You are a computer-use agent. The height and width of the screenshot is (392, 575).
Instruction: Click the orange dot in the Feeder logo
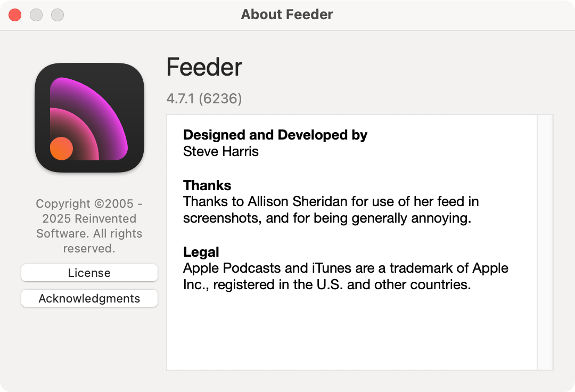point(61,148)
